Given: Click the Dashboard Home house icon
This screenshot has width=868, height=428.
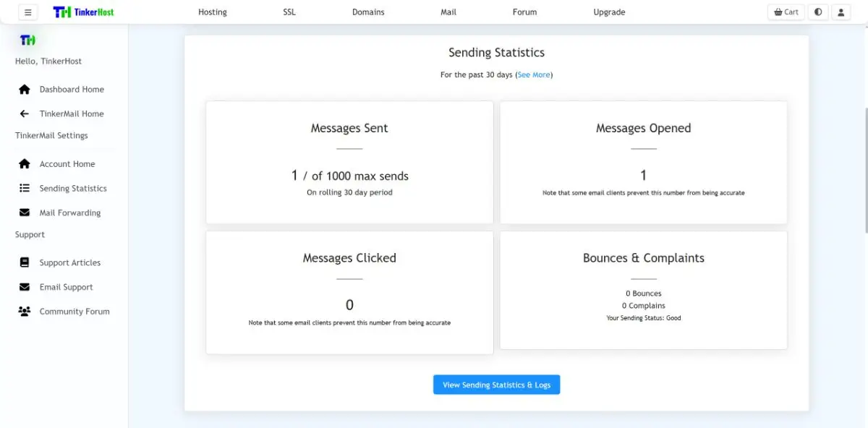Looking at the screenshot, I should coord(25,90).
